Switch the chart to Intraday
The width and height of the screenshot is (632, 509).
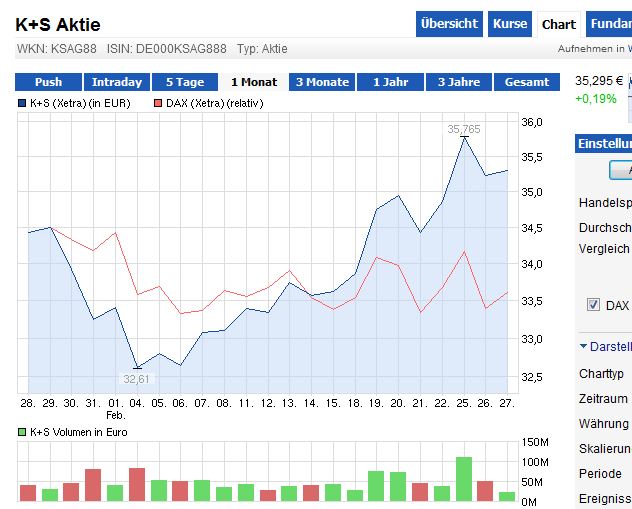(x=116, y=82)
